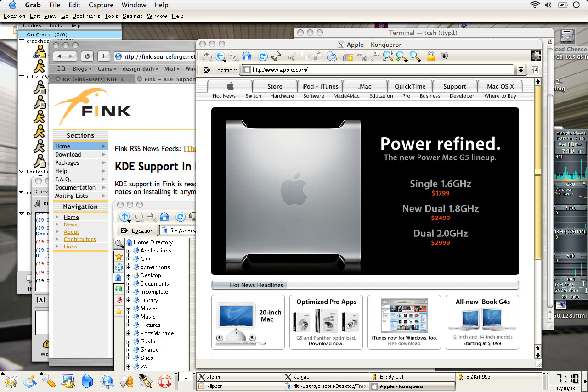
Task: Select the Store tab on the Apple page
Action: point(275,86)
